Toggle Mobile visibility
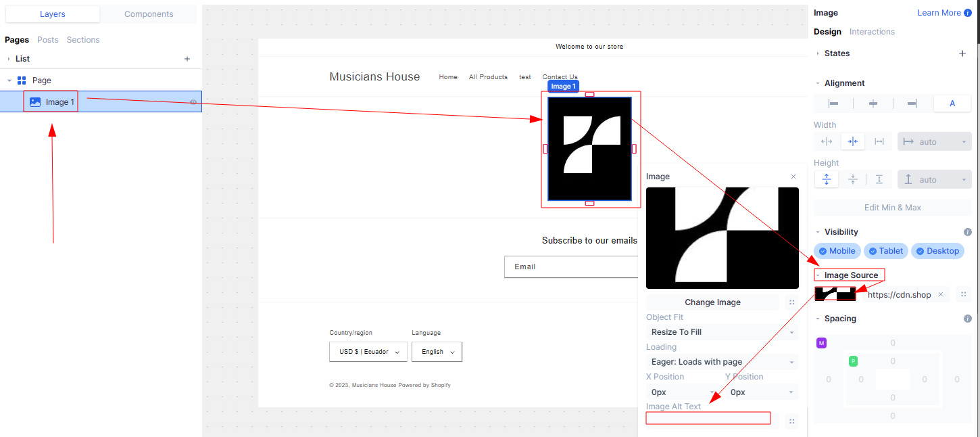 (x=837, y=251)
